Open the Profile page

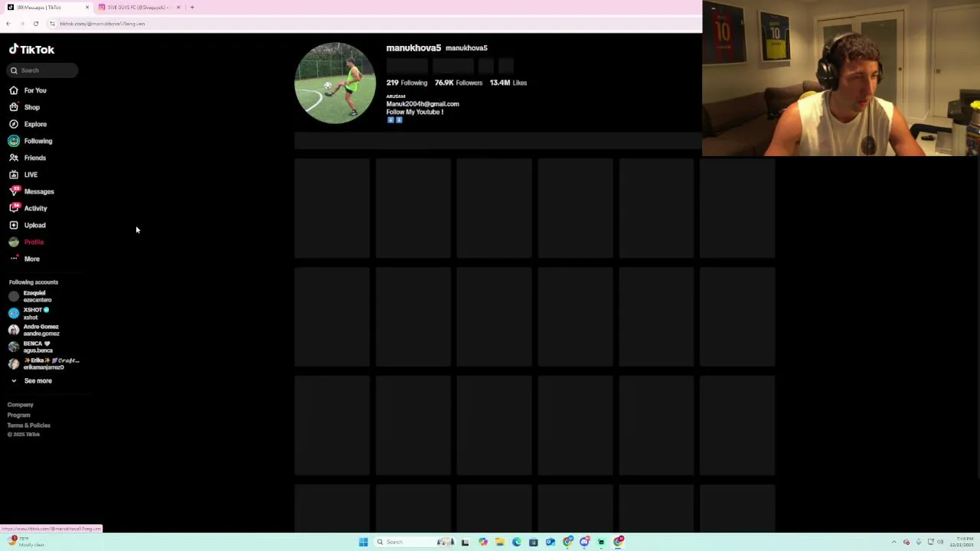pyautogui.click(x=27, y=242)
